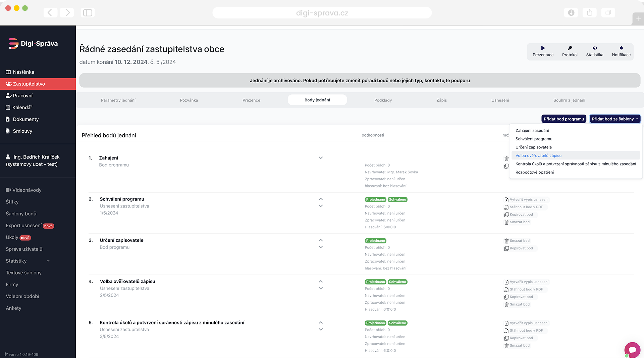Move Schválení programu up with arrow
Viewport: 644px width, 358px height.
pos(321,199)
